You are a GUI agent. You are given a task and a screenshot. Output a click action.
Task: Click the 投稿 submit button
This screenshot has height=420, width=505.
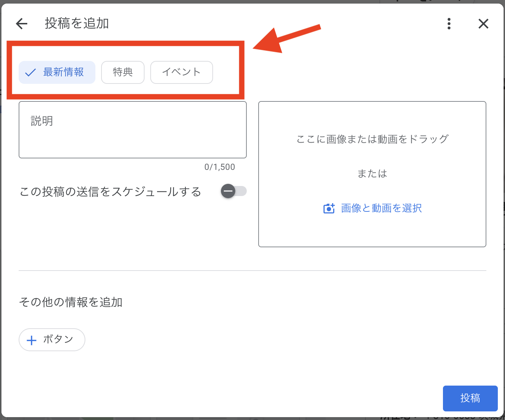click(x=470, y=398)
